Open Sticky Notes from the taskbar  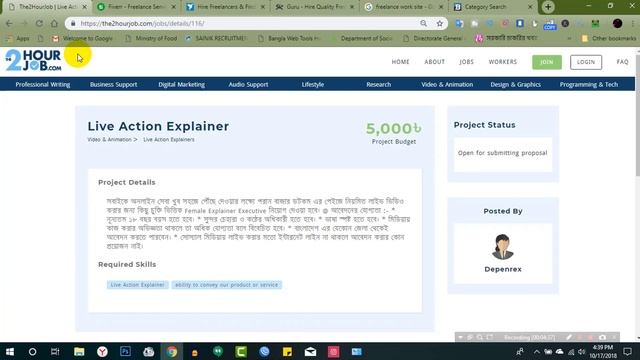pyautogui.click(x=287, y=351)
